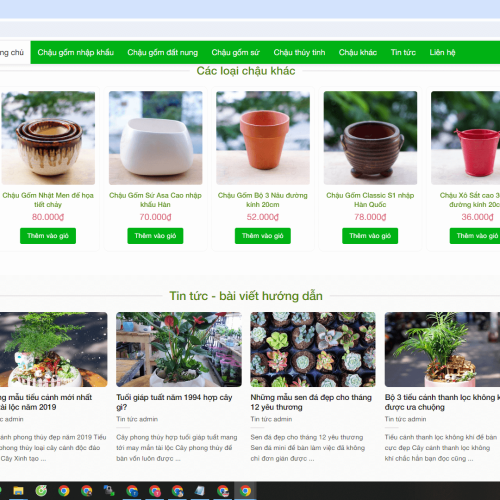
Task: View the anthurium greenhouse article image
Action: point(179,349)
